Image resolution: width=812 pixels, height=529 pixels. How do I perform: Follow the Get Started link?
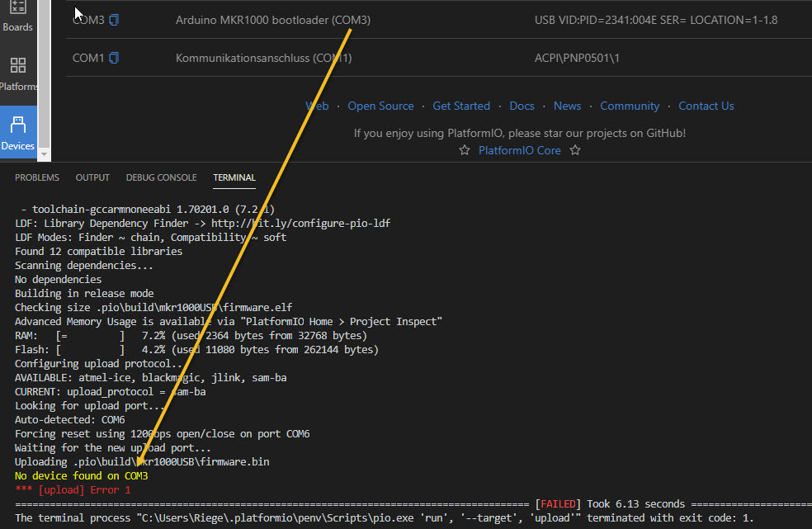click(x=461, y=106)
